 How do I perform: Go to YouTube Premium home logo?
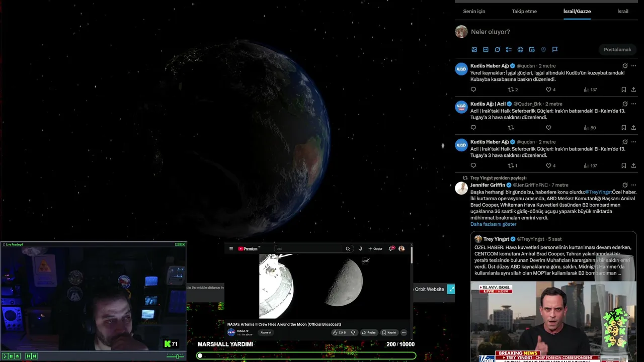tap(249, 249)
